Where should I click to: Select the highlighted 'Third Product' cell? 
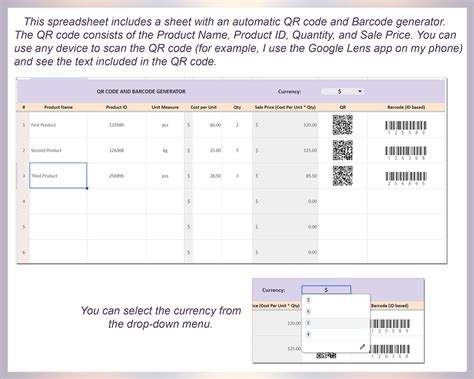58,176
